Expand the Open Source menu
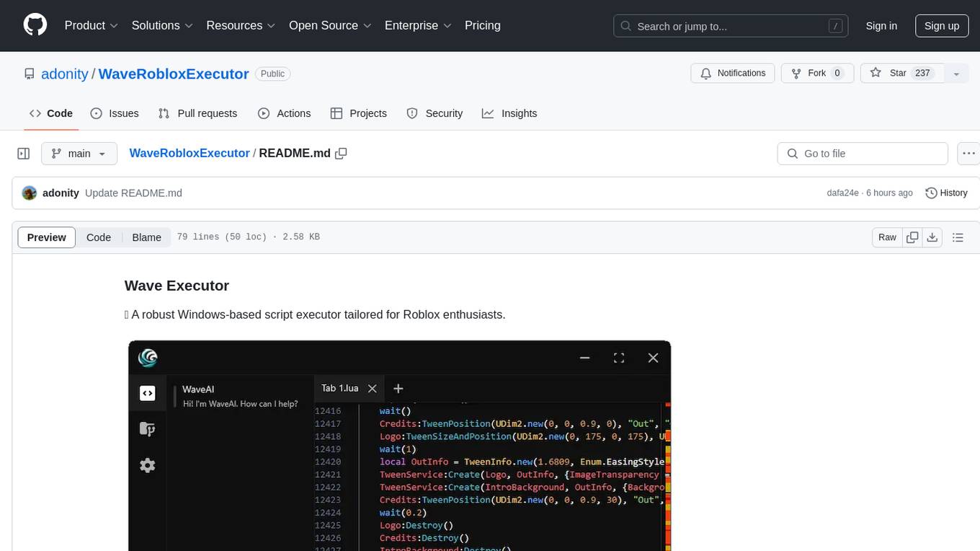 pyautogui.click(x=331, y=25)
